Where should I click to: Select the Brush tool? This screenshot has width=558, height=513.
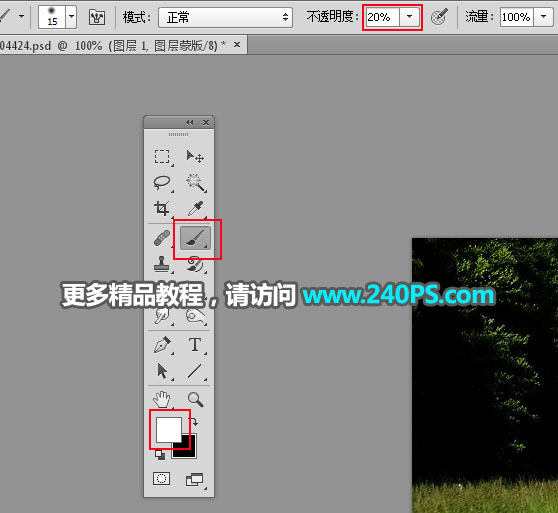(x=195, y=238)
